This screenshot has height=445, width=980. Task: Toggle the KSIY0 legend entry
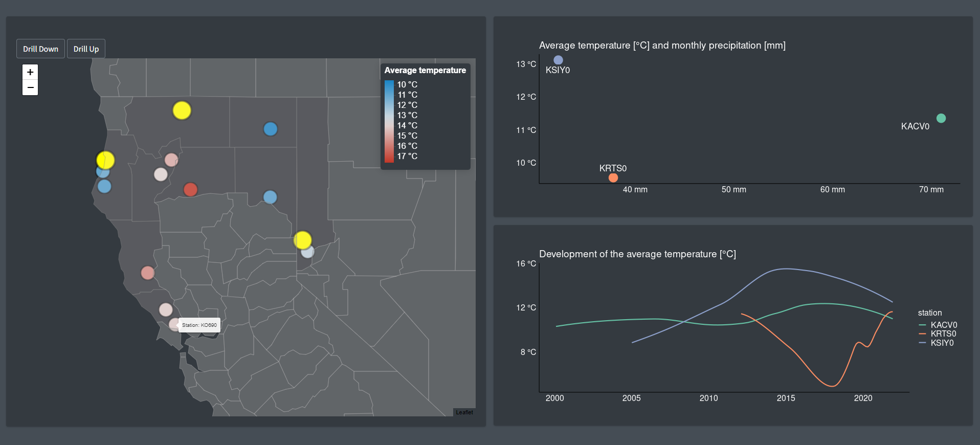pos(942,343)
